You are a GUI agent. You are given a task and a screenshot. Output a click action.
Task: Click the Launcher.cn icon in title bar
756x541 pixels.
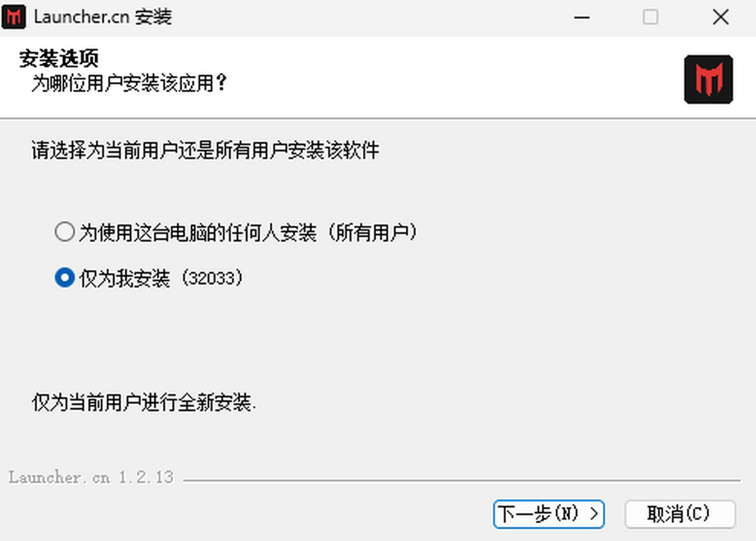(x=14, y=16)
